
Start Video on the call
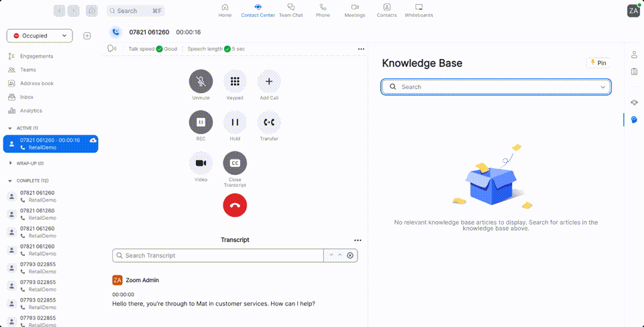pyautogui.click(x=201, y=163)
